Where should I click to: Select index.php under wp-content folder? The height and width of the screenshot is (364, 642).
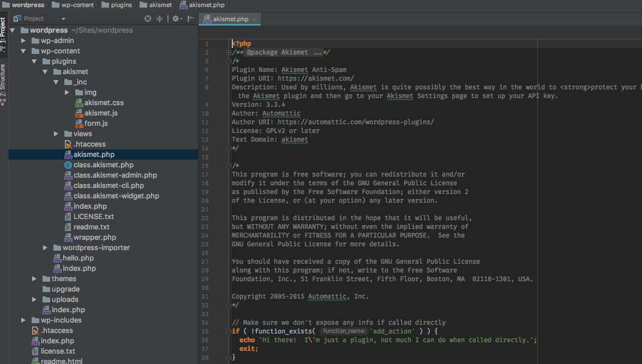tap(103, 310)
